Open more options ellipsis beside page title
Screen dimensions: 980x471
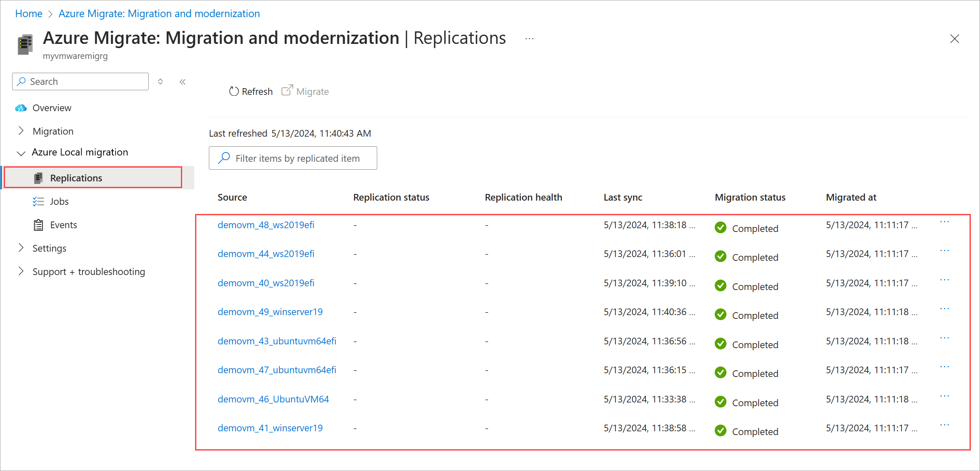[x=529, y=38]
